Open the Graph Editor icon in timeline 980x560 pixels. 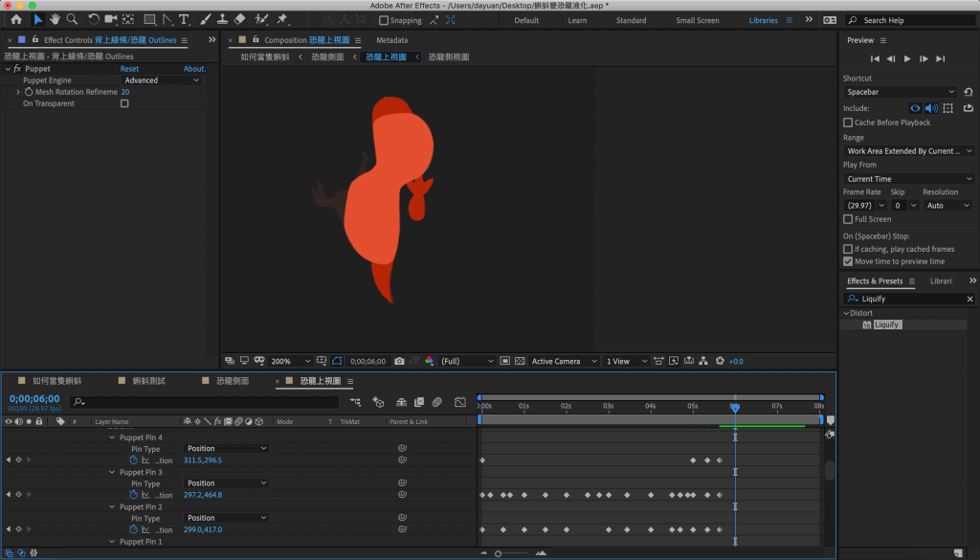[x=460, y=402]
